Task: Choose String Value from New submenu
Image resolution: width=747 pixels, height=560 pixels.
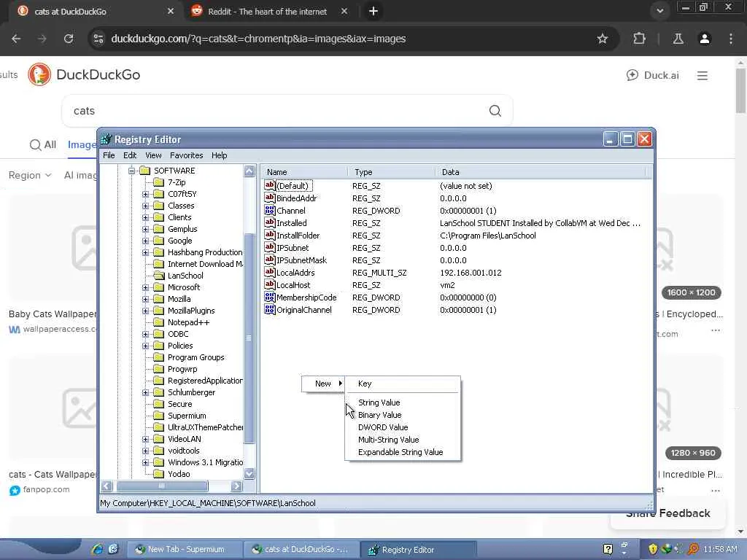Action: pyautogui.click(x=403, y=402)
